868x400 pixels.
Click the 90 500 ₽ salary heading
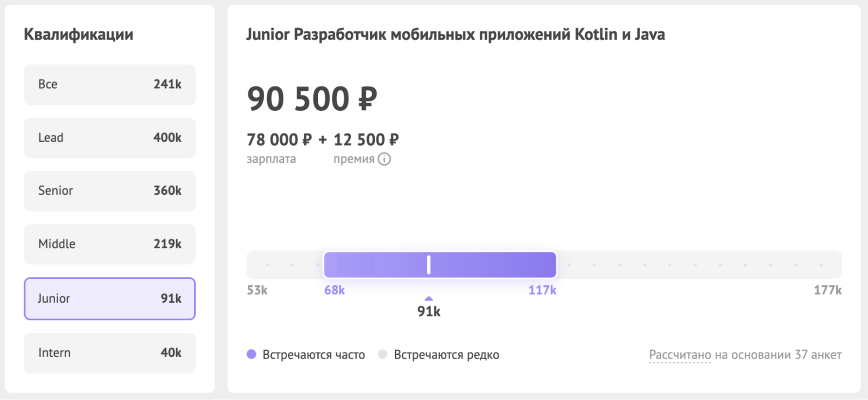click(x=313, y=97)
